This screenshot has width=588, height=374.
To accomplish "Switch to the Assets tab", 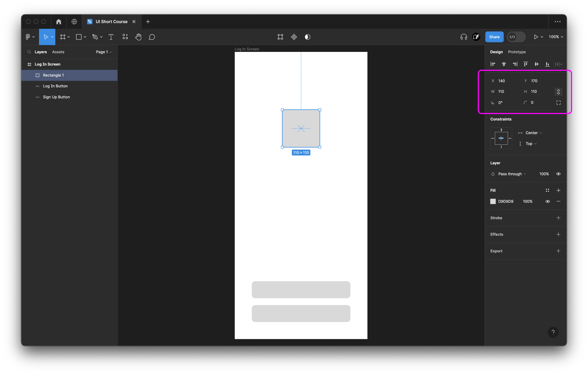I will click(58, 52).
